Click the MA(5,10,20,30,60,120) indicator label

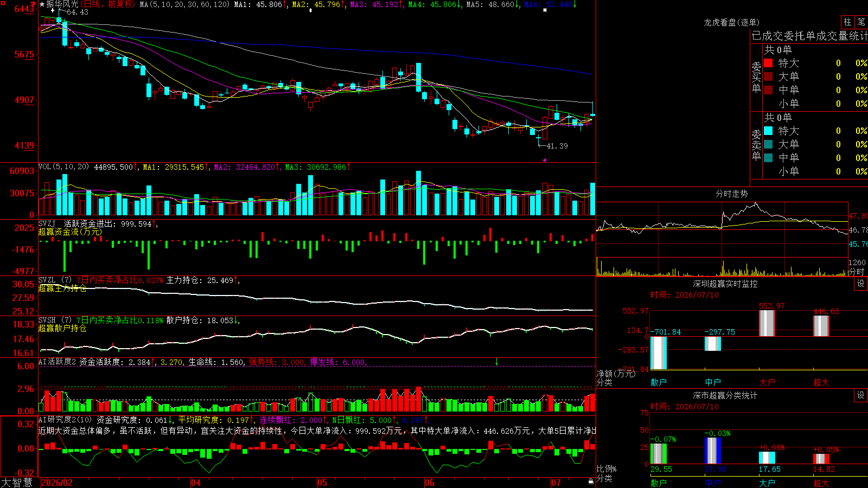point(184,4)
